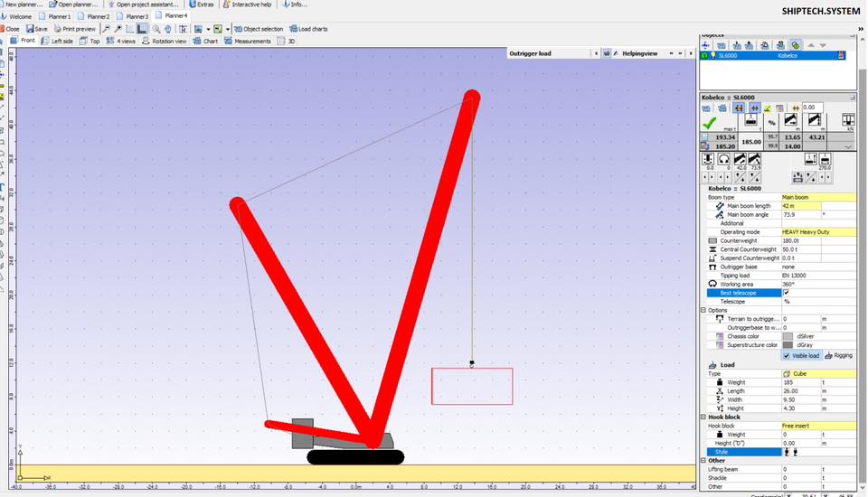
Task: Click the Chassis color dSilver swatch
Action: point(788,336)
